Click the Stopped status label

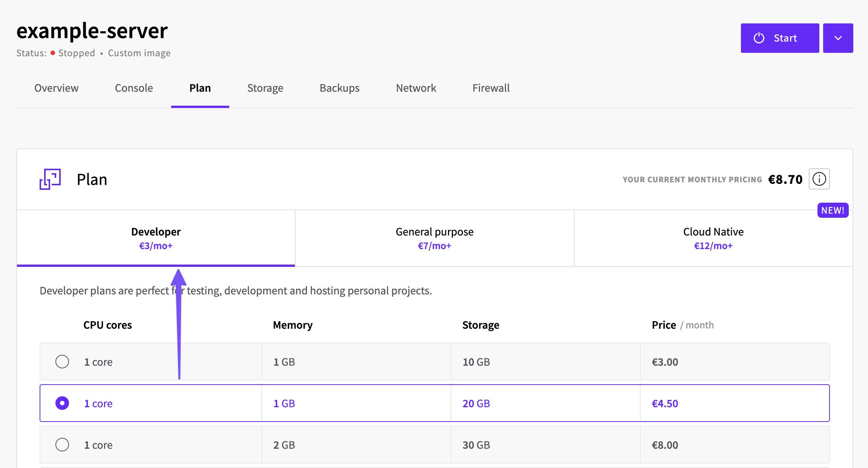(x=77, y=53)
